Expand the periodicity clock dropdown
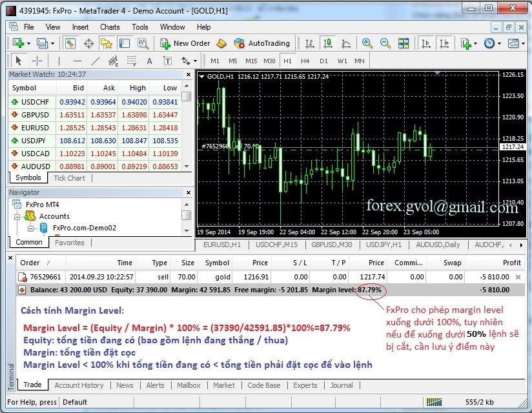 click(x=498, y=43)
